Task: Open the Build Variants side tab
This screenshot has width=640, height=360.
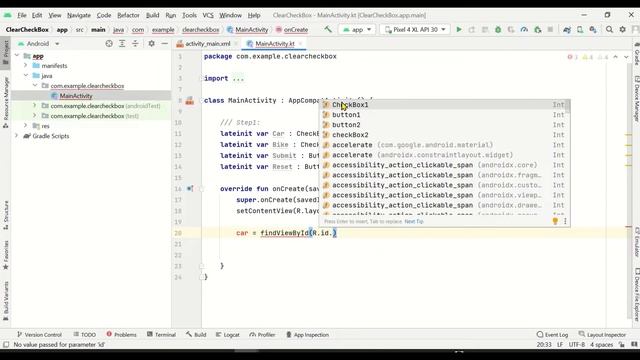Action: [6, 301]
